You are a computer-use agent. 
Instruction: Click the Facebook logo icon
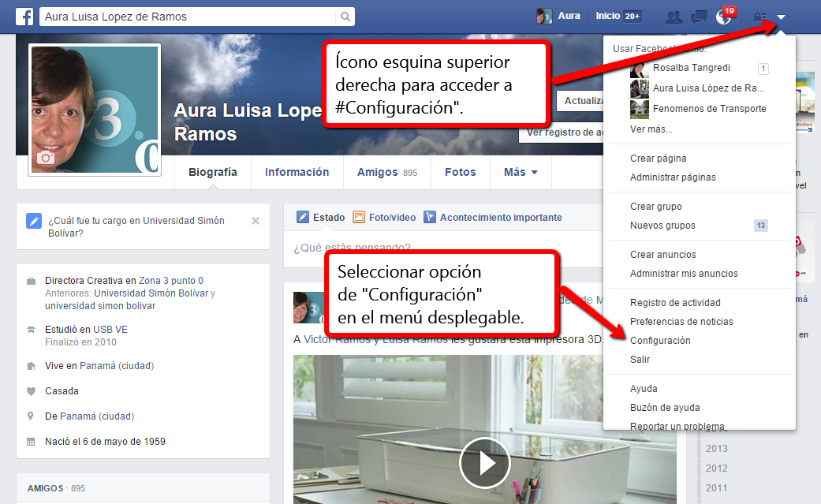[24, 17]
